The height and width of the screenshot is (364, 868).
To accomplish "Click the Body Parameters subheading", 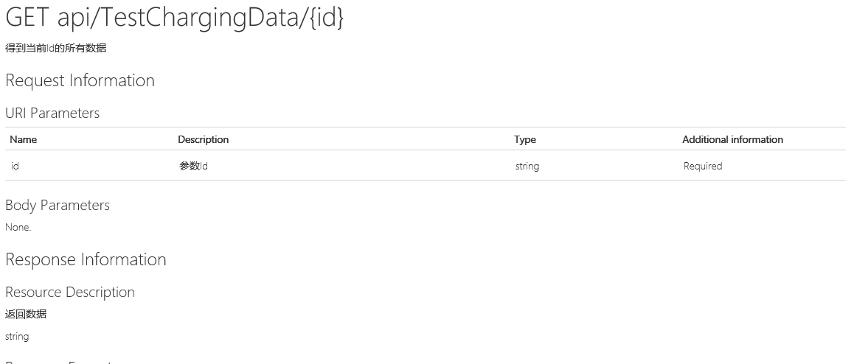I will (x=58, y=205).
